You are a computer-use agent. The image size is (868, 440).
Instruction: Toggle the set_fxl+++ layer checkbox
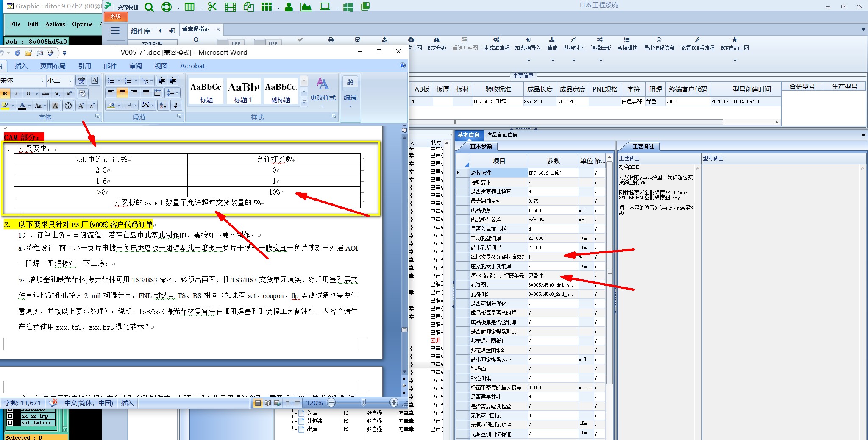(x=10, y=423)
